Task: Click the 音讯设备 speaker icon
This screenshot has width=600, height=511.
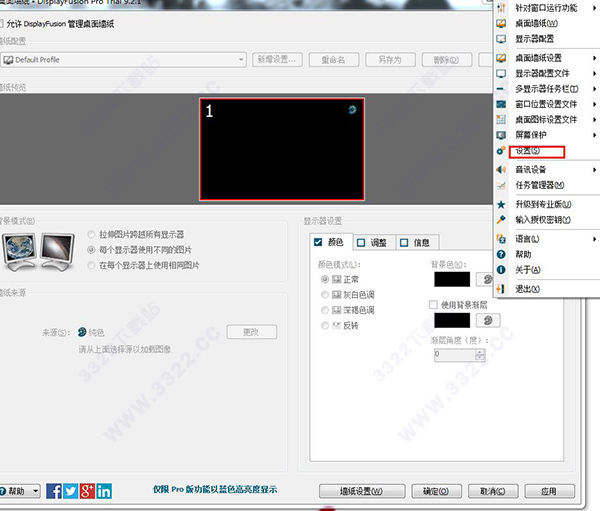Action: click(501, 170)
